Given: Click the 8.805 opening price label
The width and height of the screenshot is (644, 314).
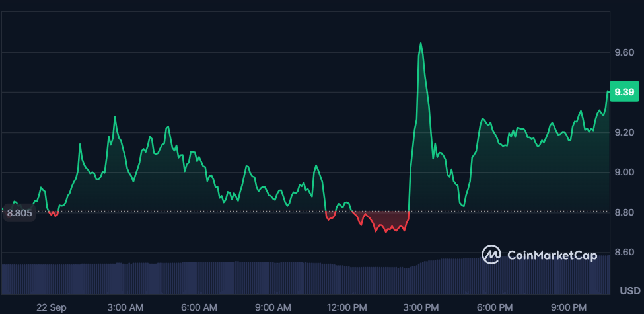Looking at the screenshot, I should (19, 212).
